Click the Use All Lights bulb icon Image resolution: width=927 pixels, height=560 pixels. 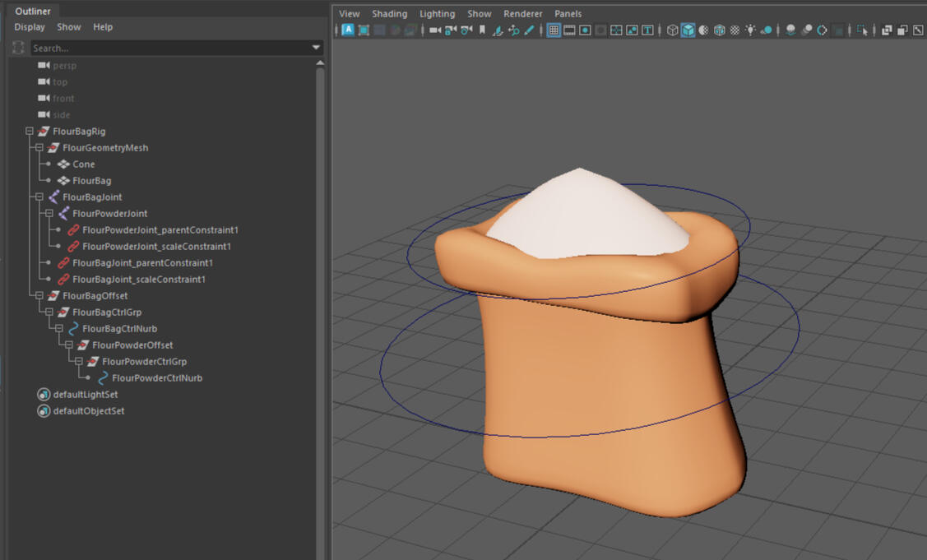click(x=750, y=30)
